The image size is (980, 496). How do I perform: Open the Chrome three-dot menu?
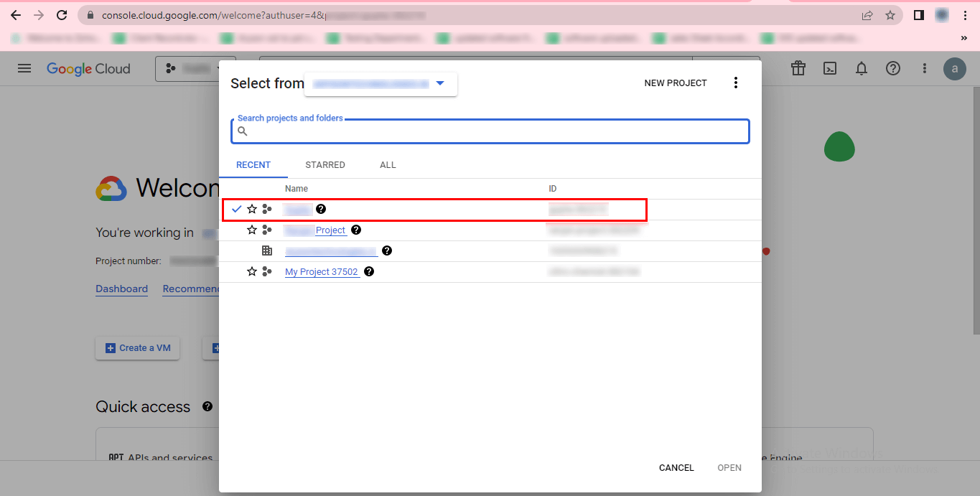(965, 15)
